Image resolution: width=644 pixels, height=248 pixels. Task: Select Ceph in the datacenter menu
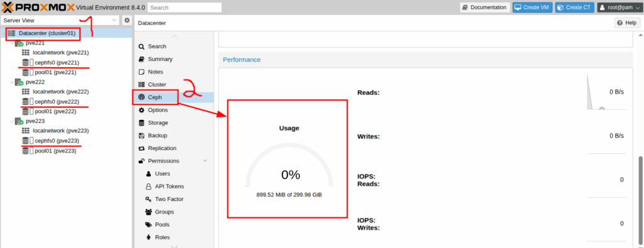point(155,97)
